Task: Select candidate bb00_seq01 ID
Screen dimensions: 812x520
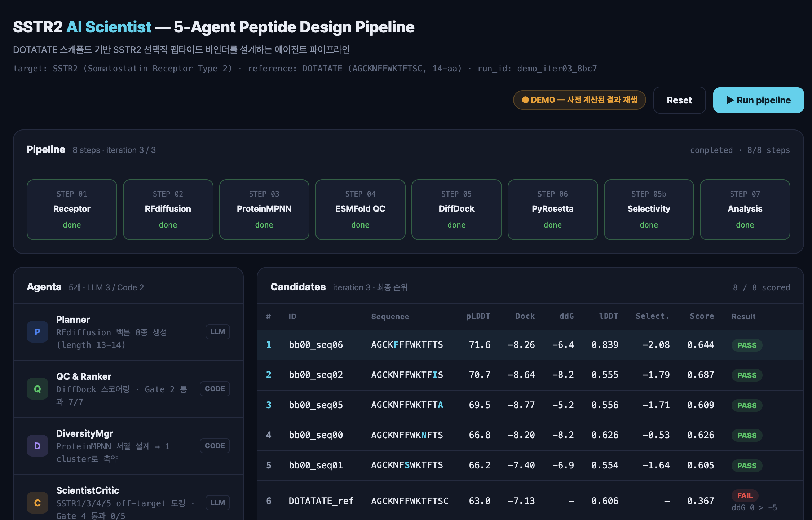Action: (316, 465)
